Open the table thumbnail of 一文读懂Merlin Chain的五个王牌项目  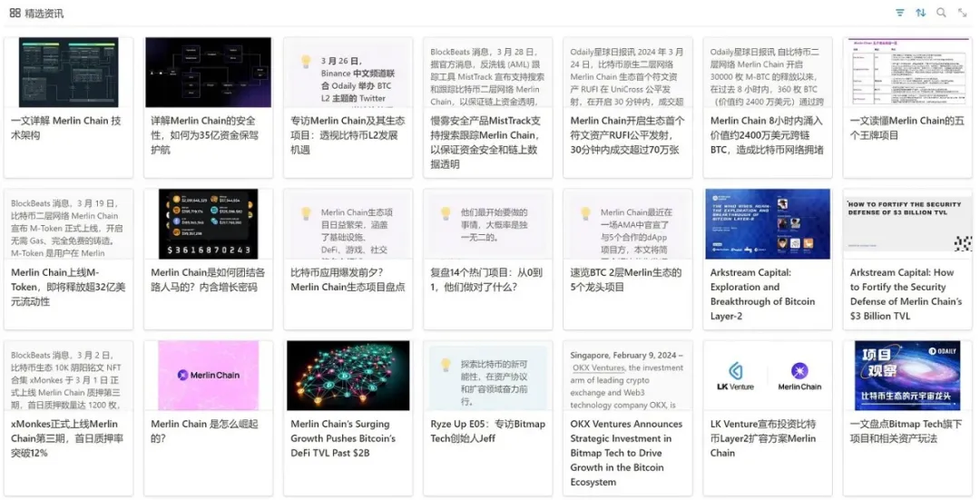(x=907, y=72)
